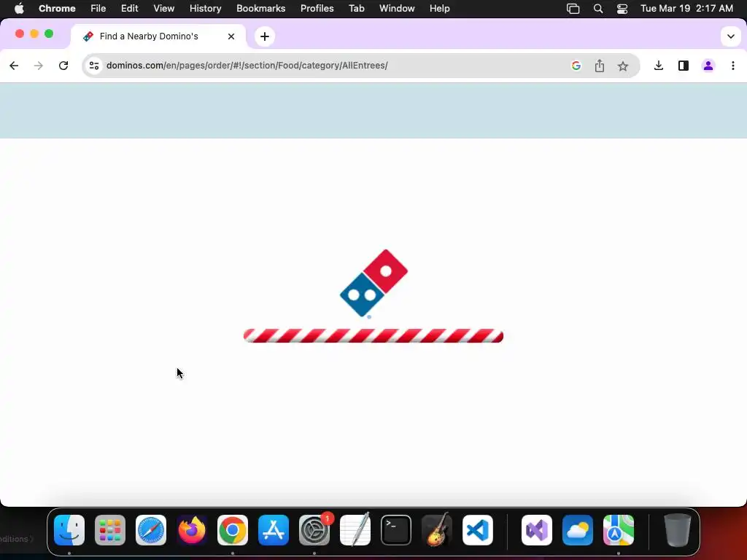Open Chrome downloads
The width and height of the screenshot is (747, 560).
[x=659, y=66]
